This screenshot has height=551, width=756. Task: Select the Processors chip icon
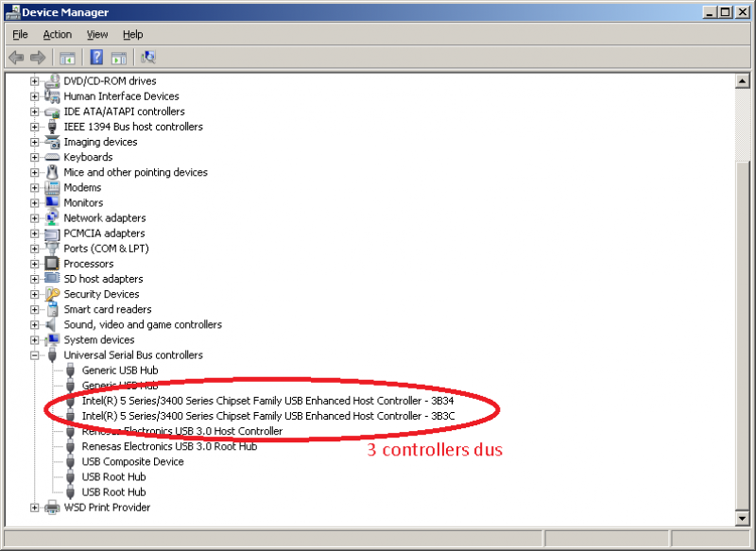(52, 264)
